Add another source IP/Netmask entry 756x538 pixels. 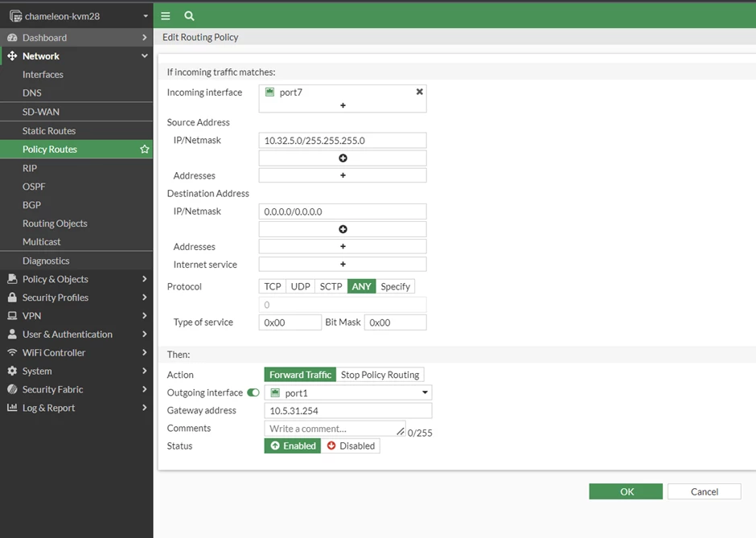343,158
